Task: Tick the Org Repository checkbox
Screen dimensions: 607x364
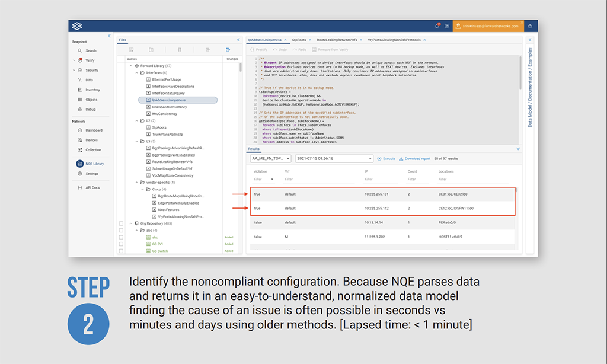Action: (x=121, y=224)
